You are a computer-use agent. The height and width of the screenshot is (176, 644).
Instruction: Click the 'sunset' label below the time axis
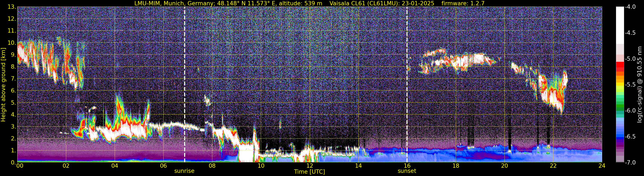pos(407,171)
